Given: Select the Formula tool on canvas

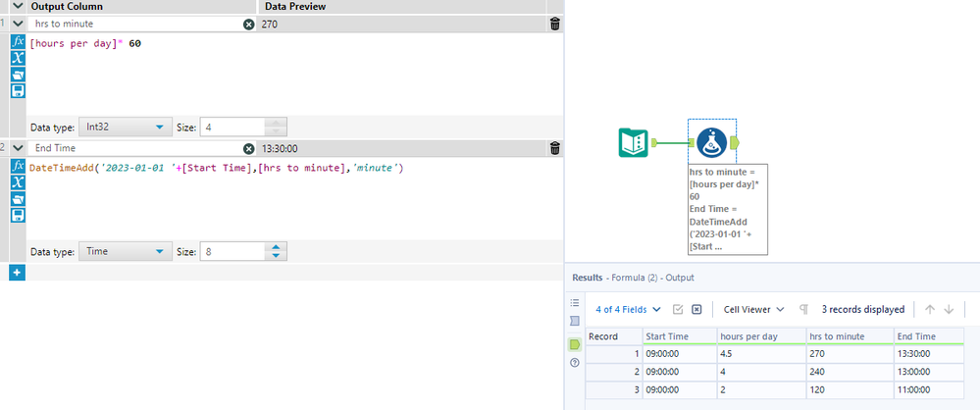Looking at the screenshot, I should point(712,142).
